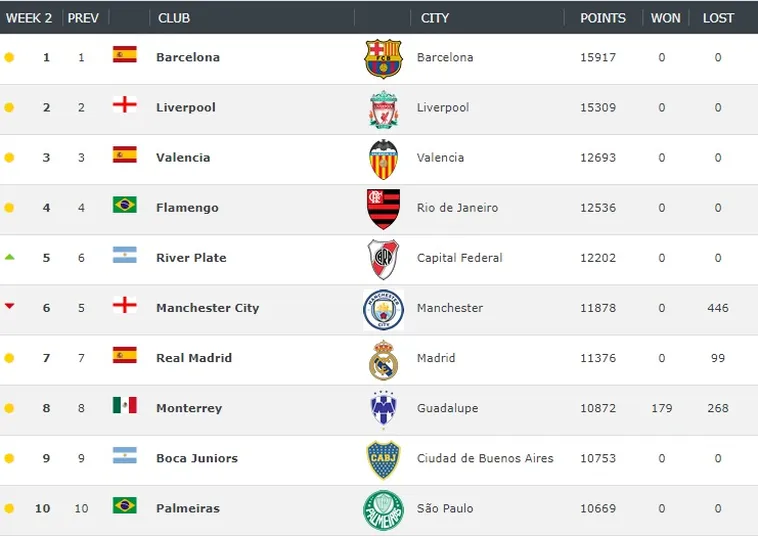Click the Liverpool club crest logo

(x=383, y=109)
